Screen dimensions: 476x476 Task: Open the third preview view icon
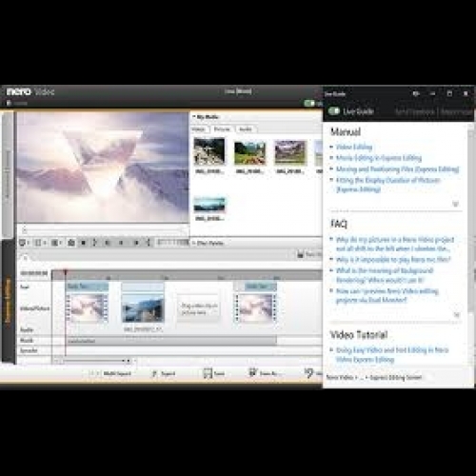coord(54,243)
